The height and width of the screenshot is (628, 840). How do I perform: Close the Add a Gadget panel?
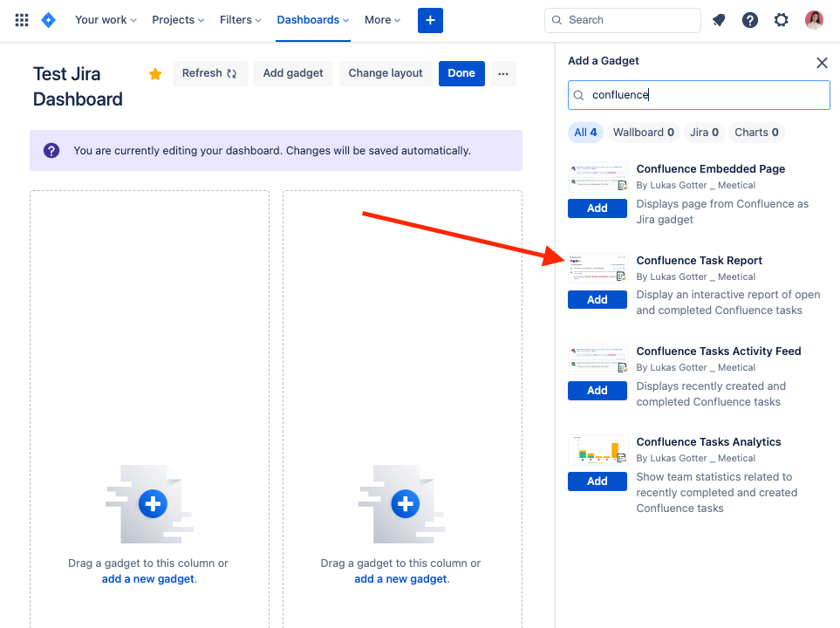(x=822, y=63)
